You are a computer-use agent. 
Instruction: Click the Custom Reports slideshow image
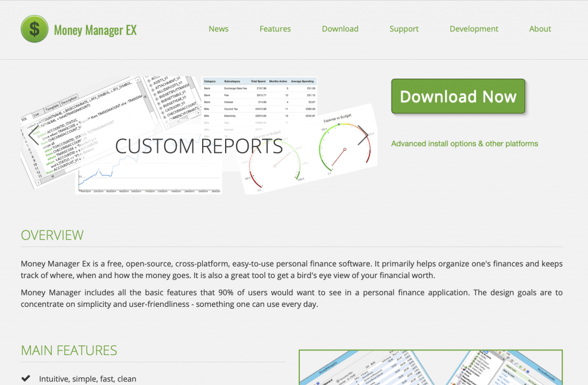(199, 136)
